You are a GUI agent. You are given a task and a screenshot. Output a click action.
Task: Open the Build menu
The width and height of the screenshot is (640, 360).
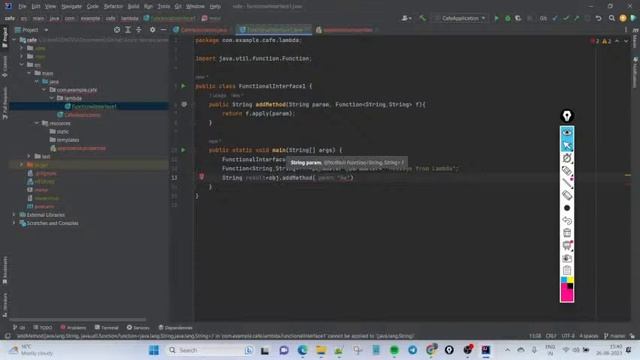coord(133,7)
